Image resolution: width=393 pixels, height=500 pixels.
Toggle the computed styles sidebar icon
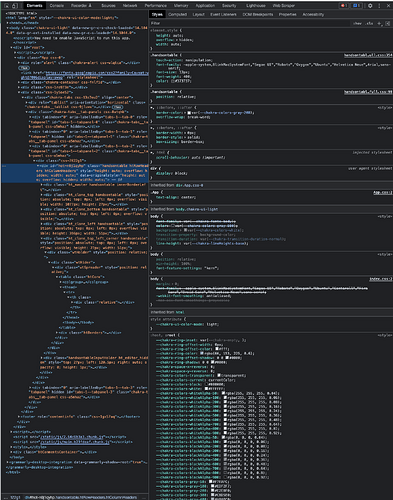(388, 23)
